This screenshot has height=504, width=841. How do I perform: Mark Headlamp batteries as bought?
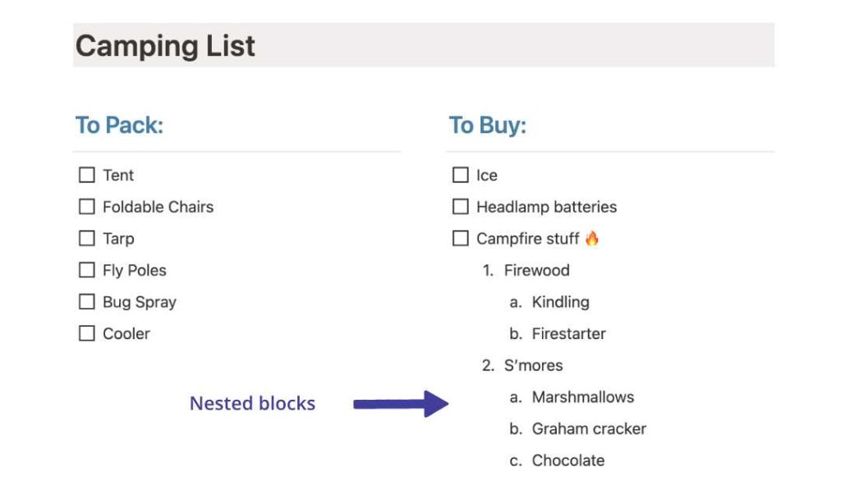(460, 206)
